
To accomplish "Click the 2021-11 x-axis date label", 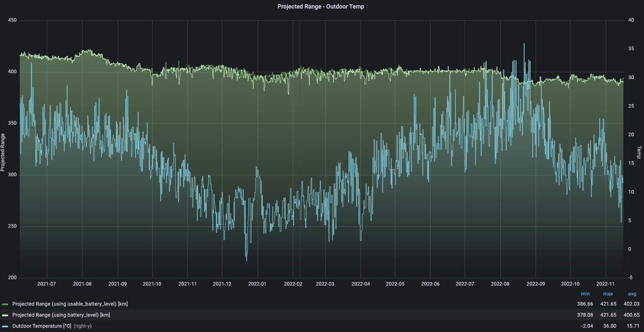I will pos(187,283).
